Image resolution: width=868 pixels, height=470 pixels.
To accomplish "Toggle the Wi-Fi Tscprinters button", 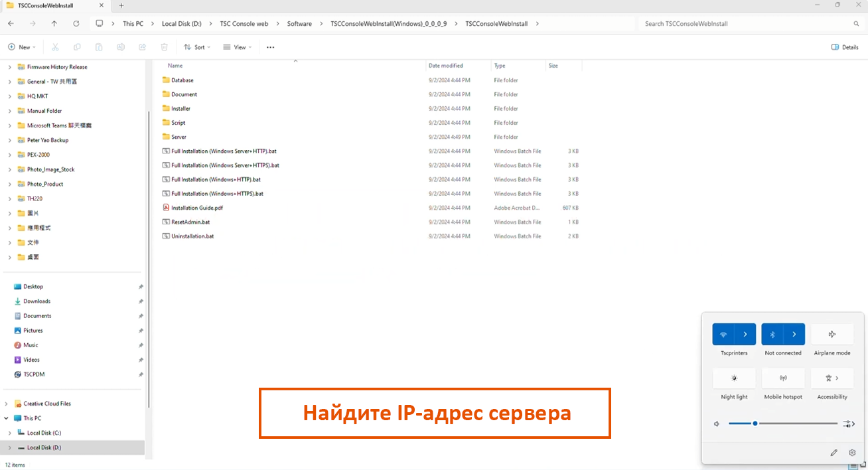I will click(723, 335).
